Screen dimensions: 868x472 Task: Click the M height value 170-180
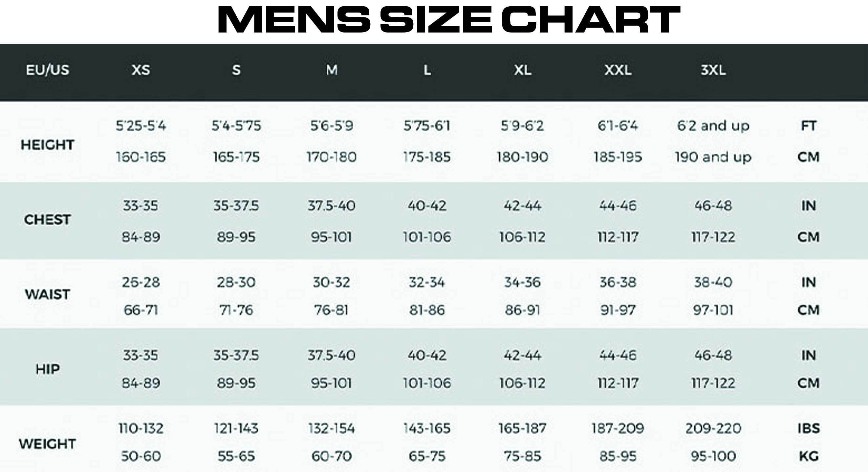click(x=332, y=157)
